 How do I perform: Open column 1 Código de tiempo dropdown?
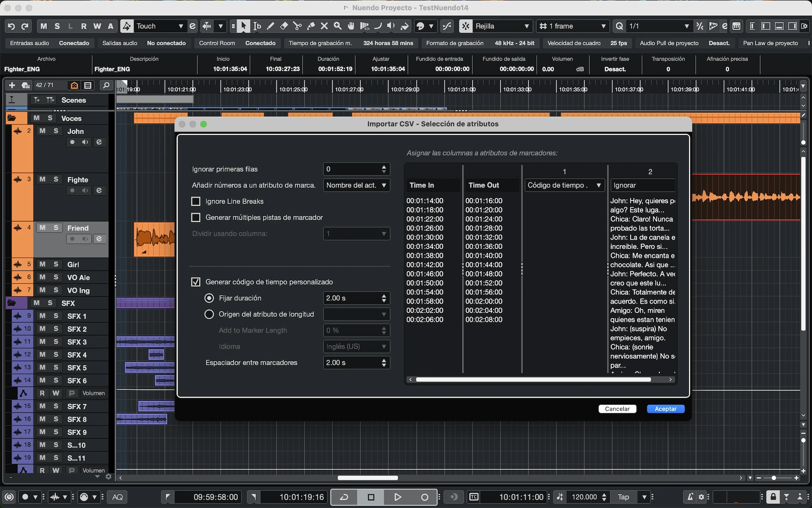click(564, 185)
